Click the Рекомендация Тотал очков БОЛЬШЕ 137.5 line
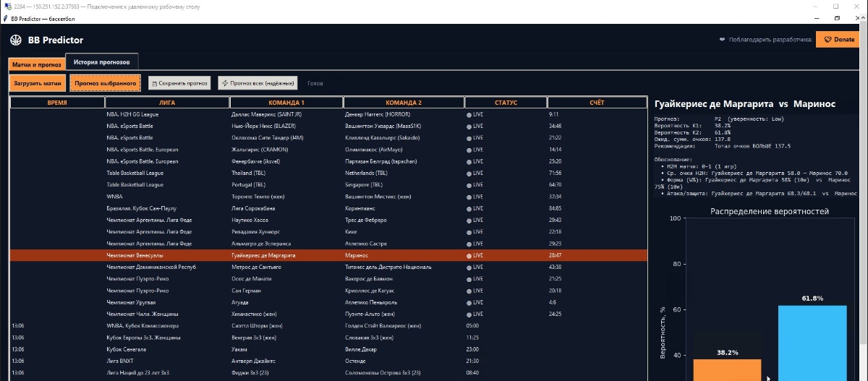Image resolution: width=868 pixels, height=381 pixels. tap(722, 145)
